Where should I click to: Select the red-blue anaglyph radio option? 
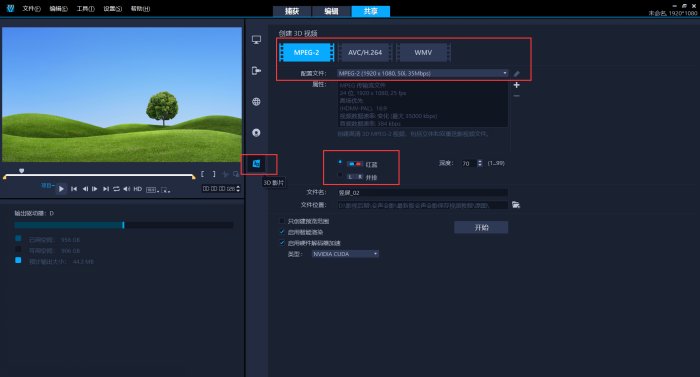pos(340,162)
